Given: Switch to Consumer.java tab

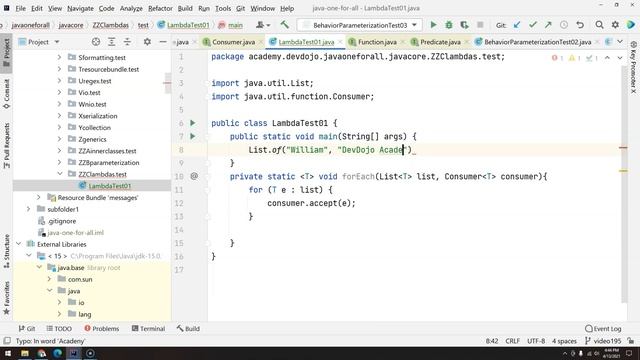Looking at the screenshot, I should (x=233, y=42).
